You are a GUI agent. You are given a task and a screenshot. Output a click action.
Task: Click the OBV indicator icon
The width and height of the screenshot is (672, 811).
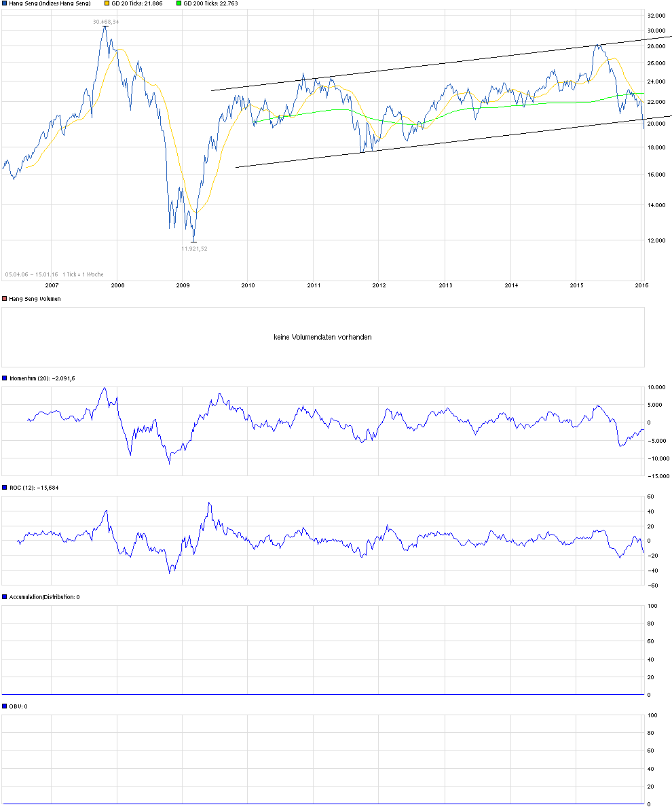pyautogui.click(x=4, y=706)
